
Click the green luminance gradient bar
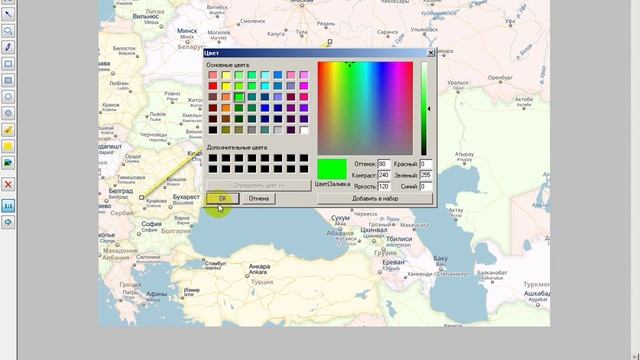424,108
